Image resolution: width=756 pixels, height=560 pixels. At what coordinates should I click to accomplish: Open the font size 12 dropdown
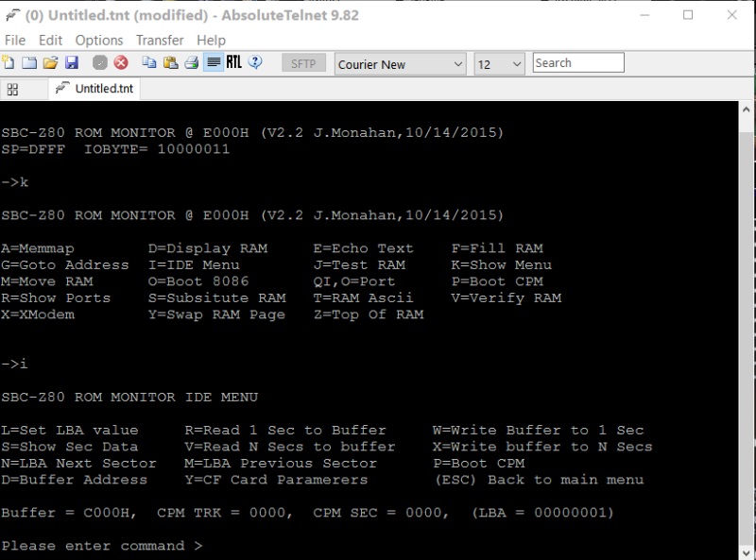tap(499, 64)
